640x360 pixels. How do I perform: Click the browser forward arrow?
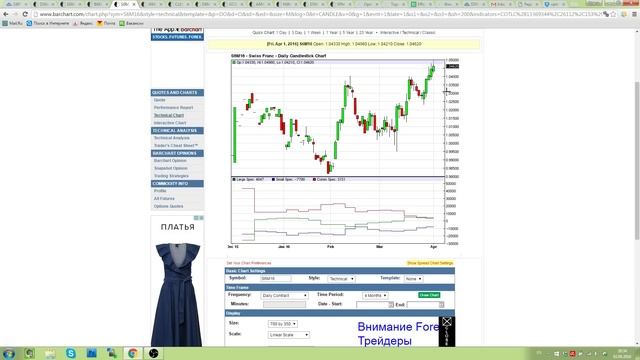click(x=15, y=14)
